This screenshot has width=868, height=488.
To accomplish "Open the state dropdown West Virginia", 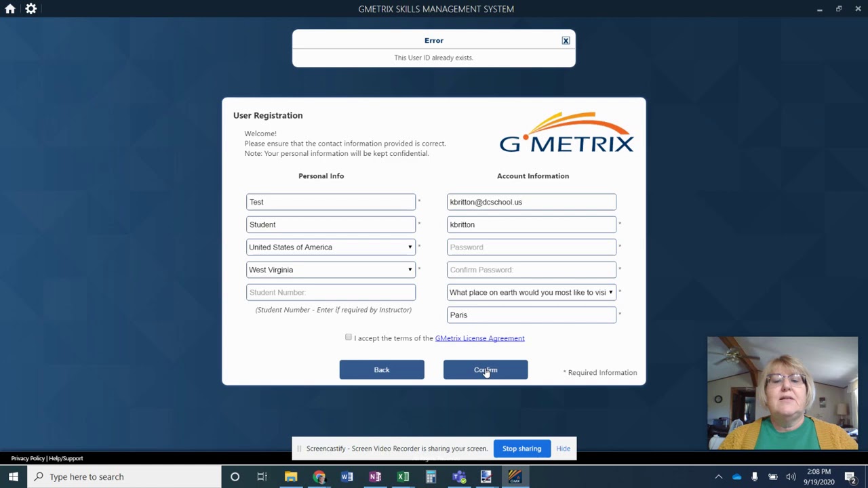I will 331,270.
